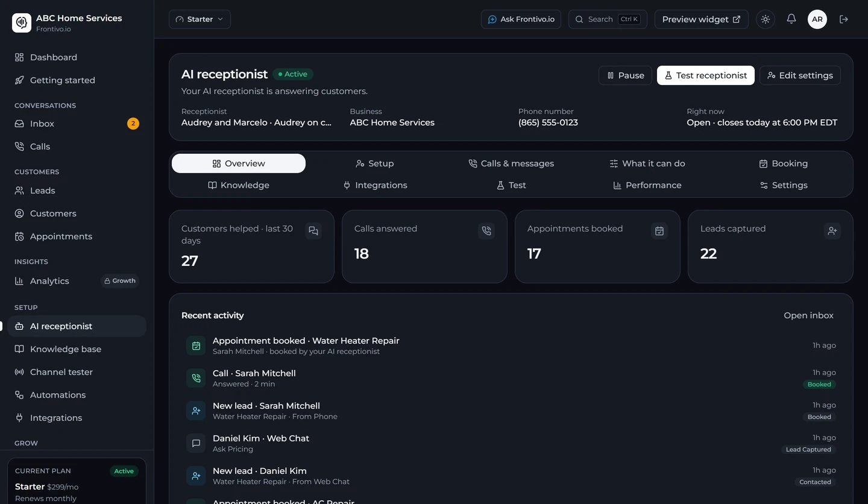The width and height of the screenshot is (868, 504).
Task: Click Preview widget button
Action: (701, 19)
